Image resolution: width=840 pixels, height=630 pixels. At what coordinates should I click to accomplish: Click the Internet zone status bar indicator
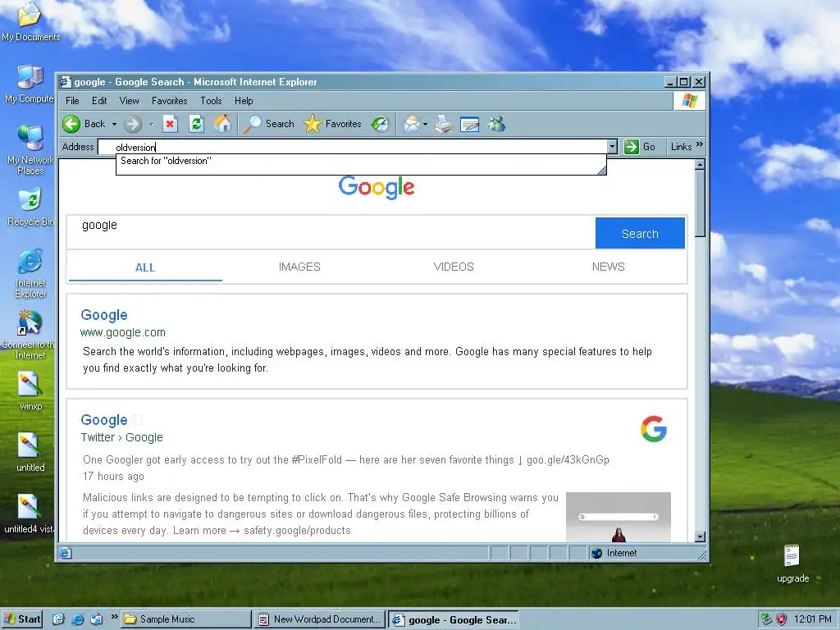614,553
